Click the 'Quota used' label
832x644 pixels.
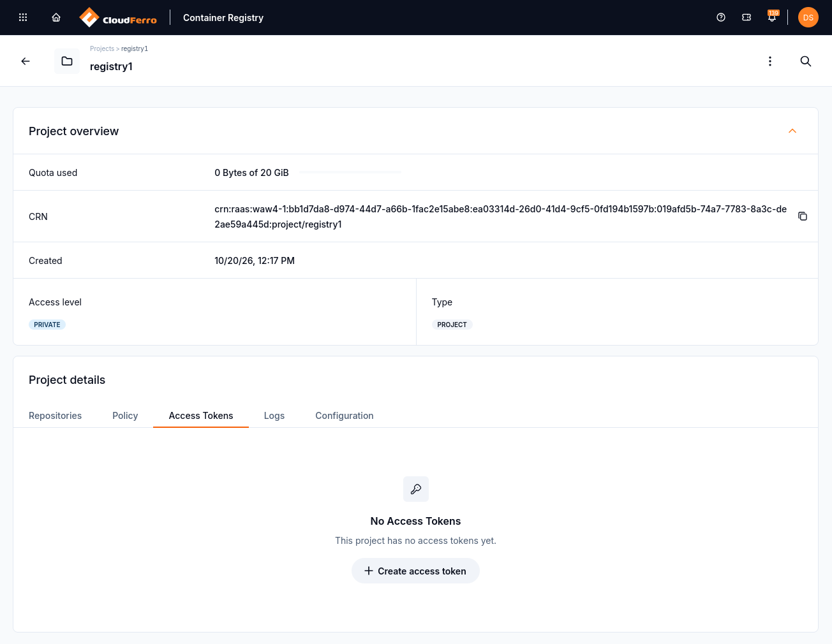53,173
